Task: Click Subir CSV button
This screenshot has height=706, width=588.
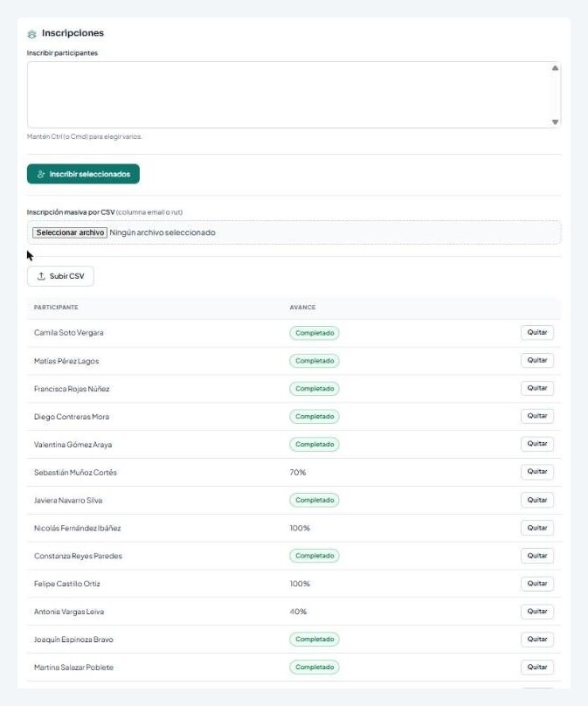Action: click(x=60, y=276)
